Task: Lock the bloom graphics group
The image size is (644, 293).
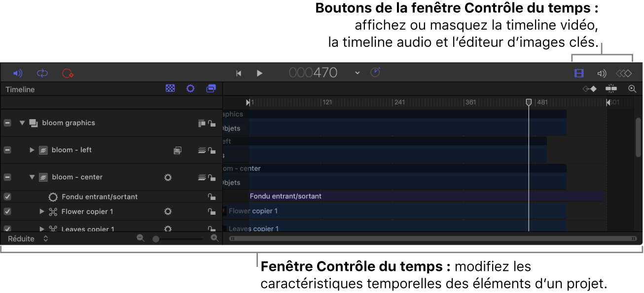Action: (212, 123)
